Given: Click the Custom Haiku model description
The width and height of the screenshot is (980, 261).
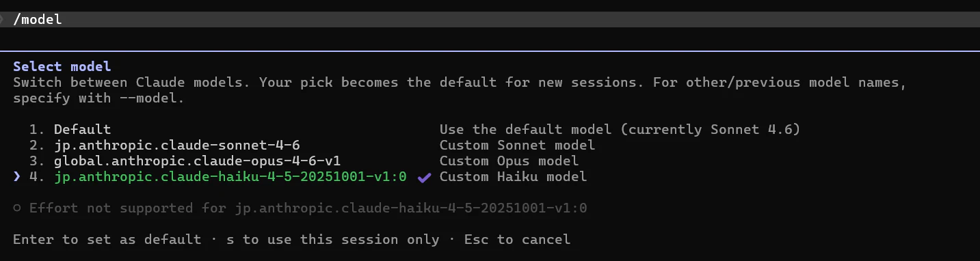Looking at the screenshot, I should [x=513, y=176].
